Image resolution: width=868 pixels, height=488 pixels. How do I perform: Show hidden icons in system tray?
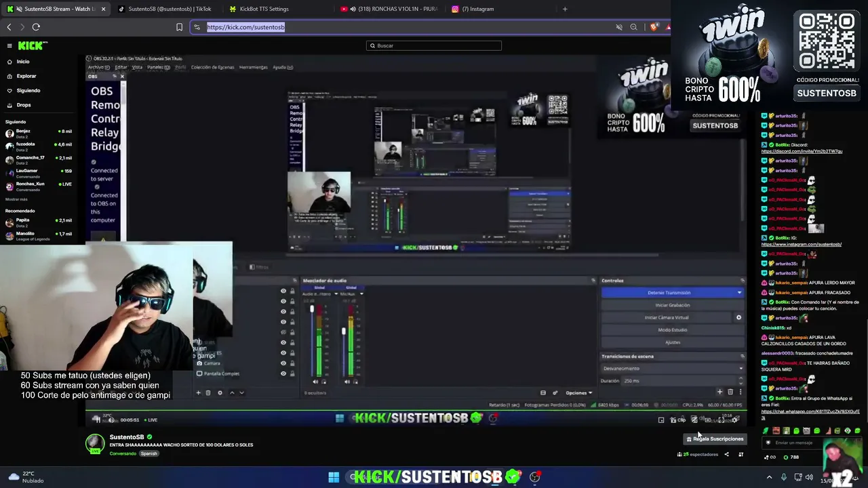tap(769, 477)
